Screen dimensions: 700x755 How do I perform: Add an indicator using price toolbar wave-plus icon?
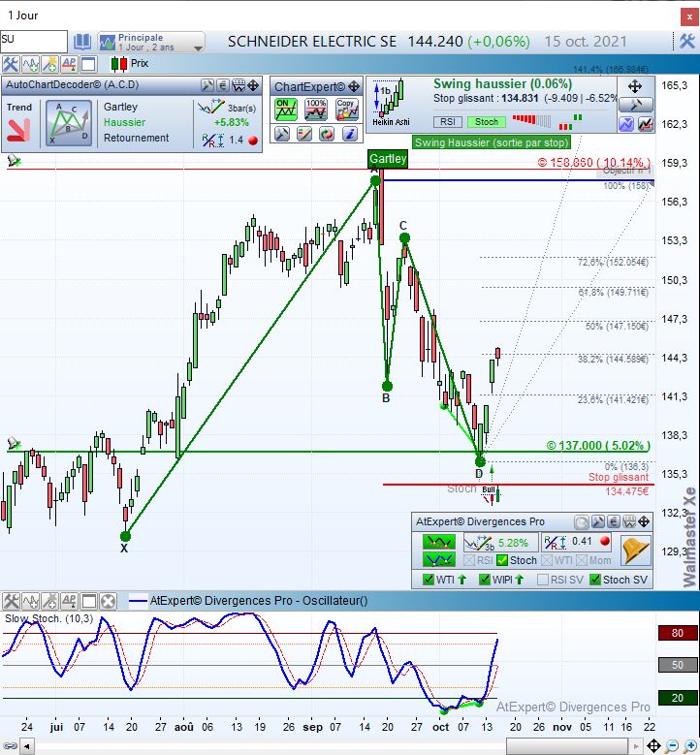30,64
